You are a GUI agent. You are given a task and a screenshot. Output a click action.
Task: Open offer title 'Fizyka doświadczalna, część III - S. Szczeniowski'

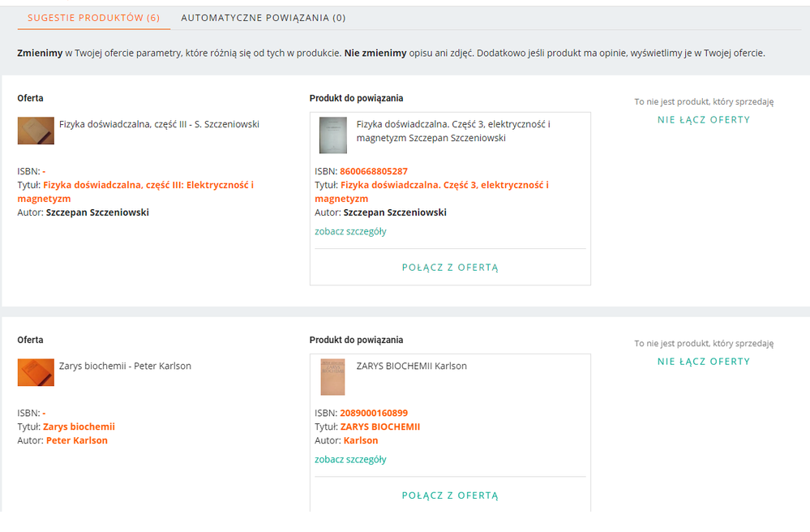click(x=159, y=124)
